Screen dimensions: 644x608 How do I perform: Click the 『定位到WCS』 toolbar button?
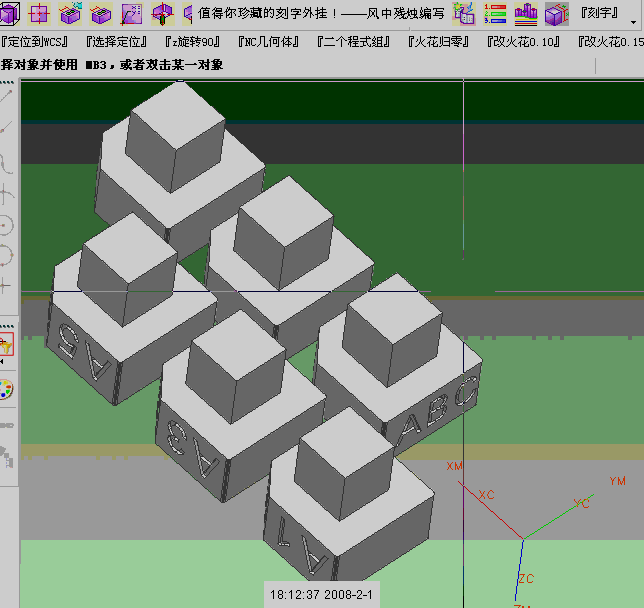(x=34, y=41)
